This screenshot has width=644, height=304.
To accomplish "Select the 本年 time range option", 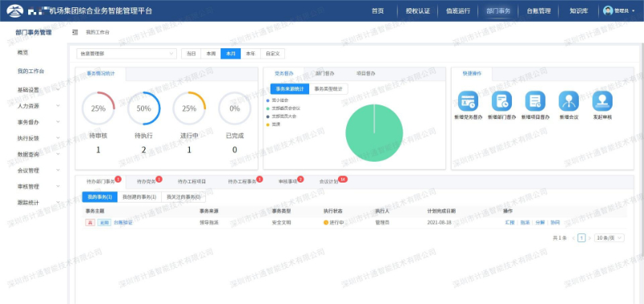I will 250,54.
